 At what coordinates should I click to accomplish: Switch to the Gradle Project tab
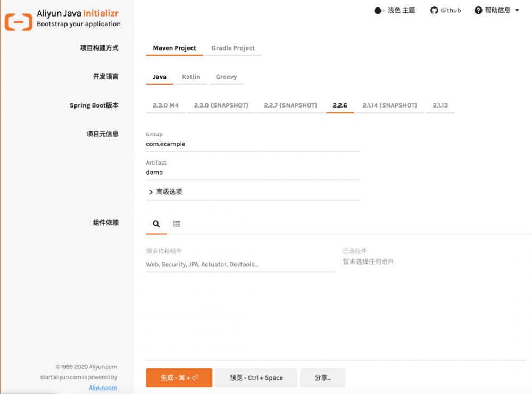coord(233,48)
